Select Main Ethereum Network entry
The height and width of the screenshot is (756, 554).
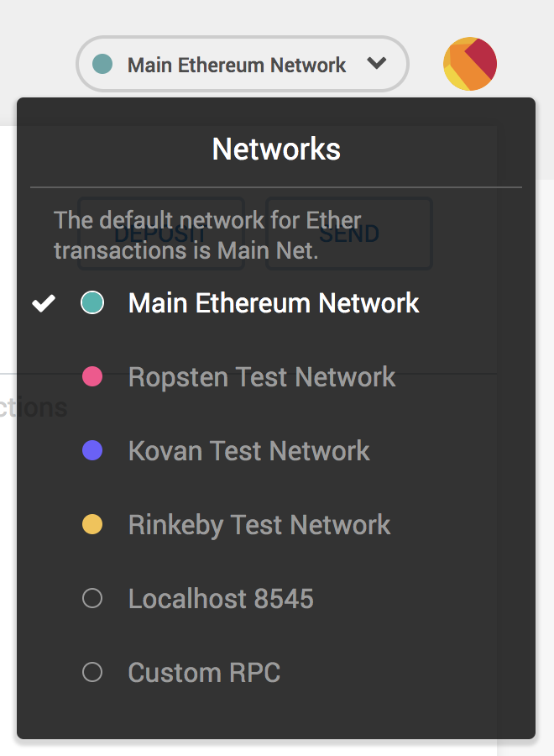(x=274, y=303)
